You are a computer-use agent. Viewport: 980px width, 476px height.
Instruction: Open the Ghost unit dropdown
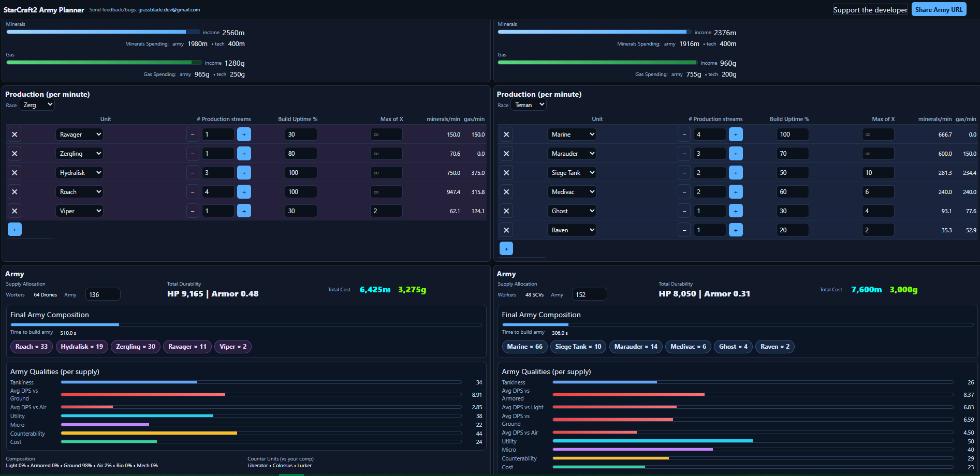pyautogui.click(x=572, y=211)
